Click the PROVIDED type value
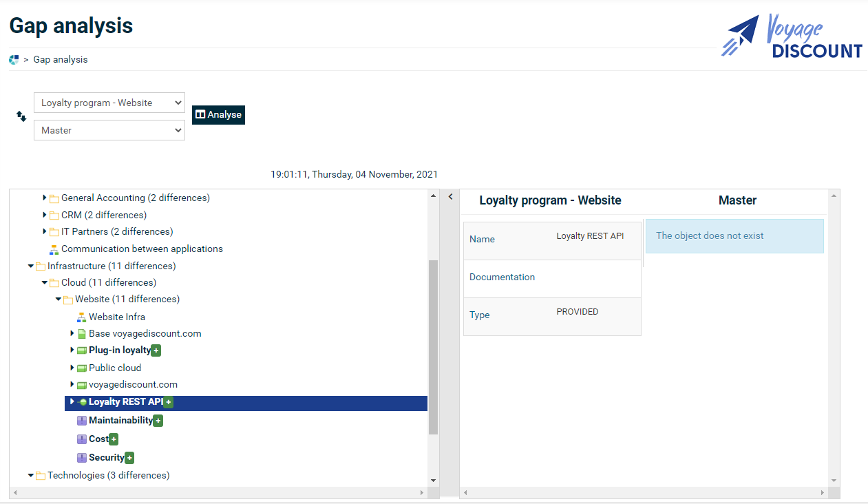 [x=578, y=312]
